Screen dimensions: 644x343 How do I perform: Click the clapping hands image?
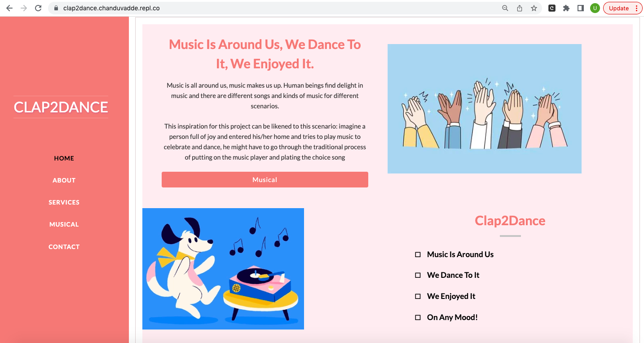485,109
